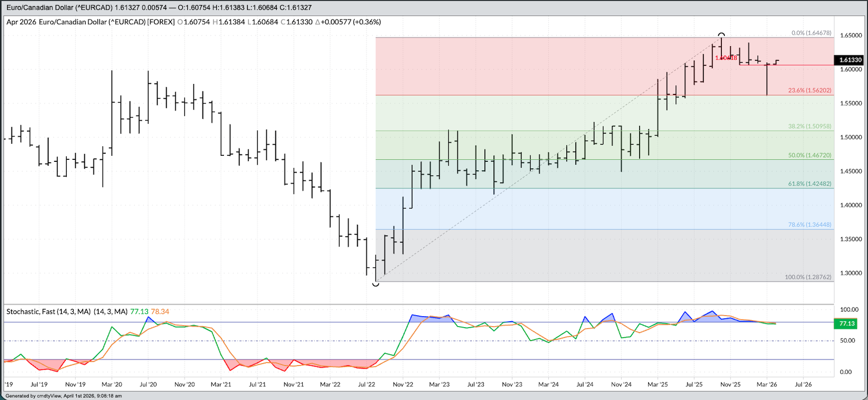Click the 100.0% (1.28762) Fibonacci label
Image resolution: width=868 pixels, height=400 pixels.
[x=808, y=277]
